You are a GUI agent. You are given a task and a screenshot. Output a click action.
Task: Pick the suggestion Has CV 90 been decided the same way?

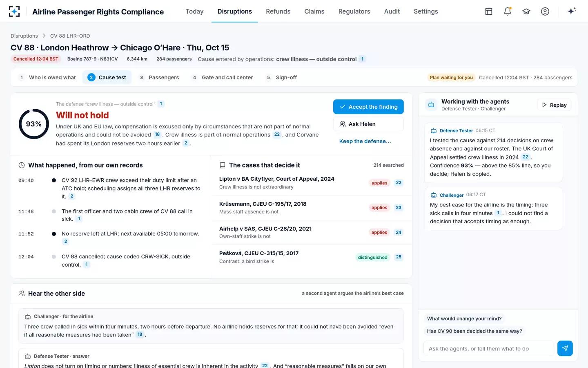point(474,331)
